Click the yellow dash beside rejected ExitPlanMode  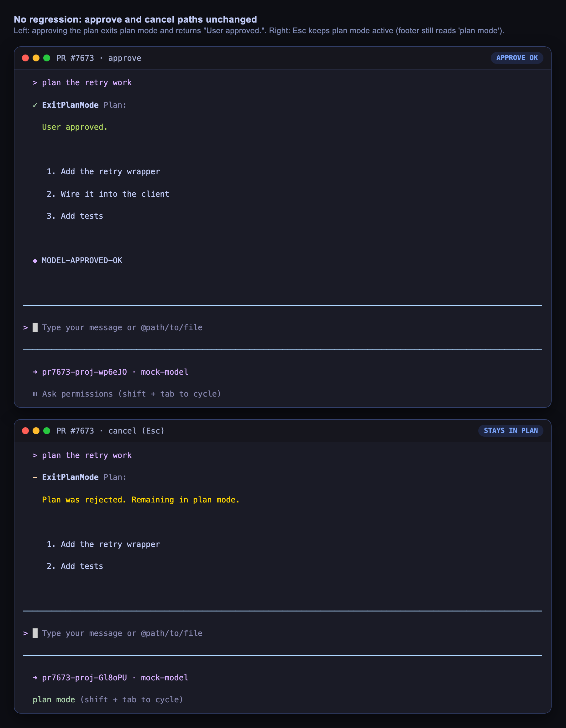35,477
